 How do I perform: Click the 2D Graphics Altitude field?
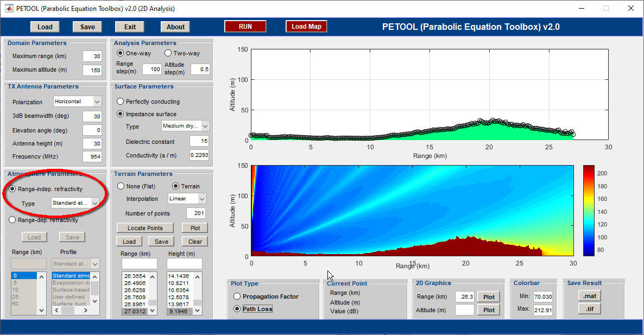[465, 310]
